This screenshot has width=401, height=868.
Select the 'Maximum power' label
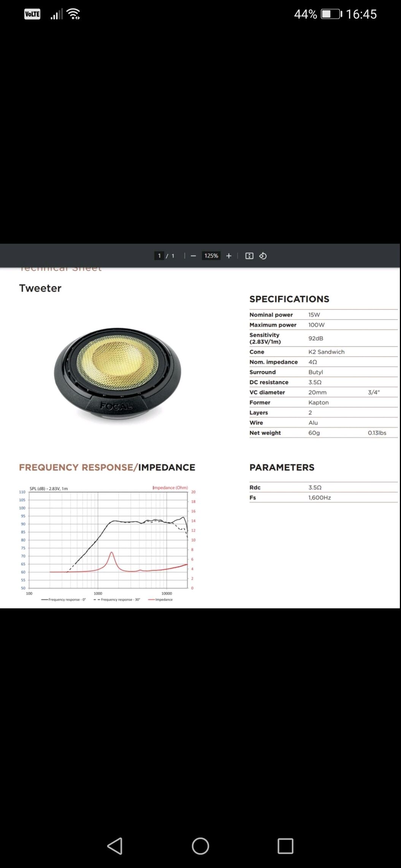point(273,325)
